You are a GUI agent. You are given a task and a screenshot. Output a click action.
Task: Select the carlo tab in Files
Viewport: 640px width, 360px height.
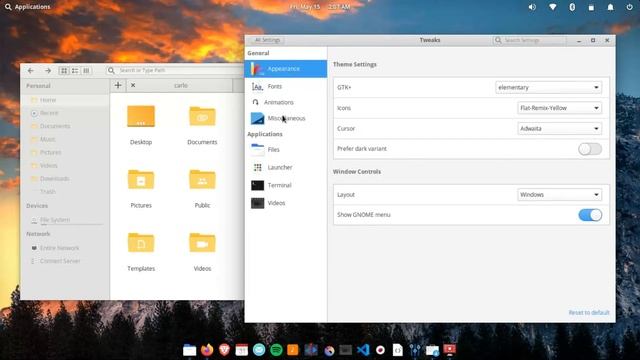tap(181, 85)
